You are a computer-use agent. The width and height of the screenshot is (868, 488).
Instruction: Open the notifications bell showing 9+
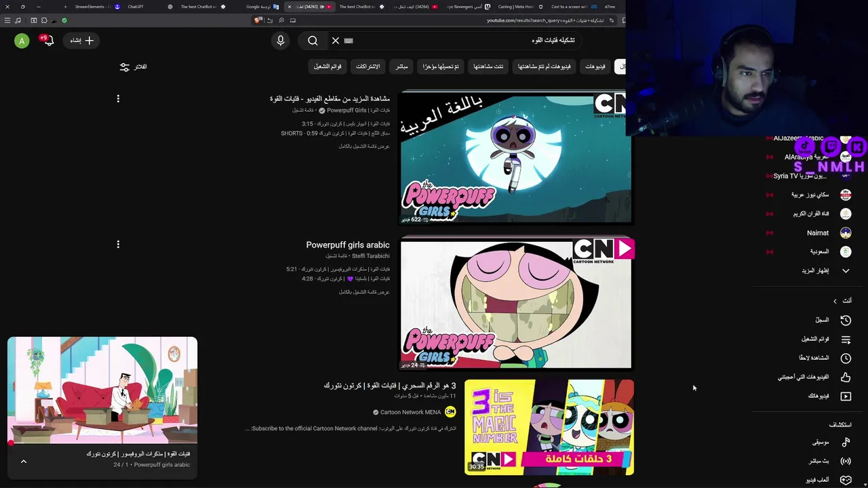tap(47, 41)
